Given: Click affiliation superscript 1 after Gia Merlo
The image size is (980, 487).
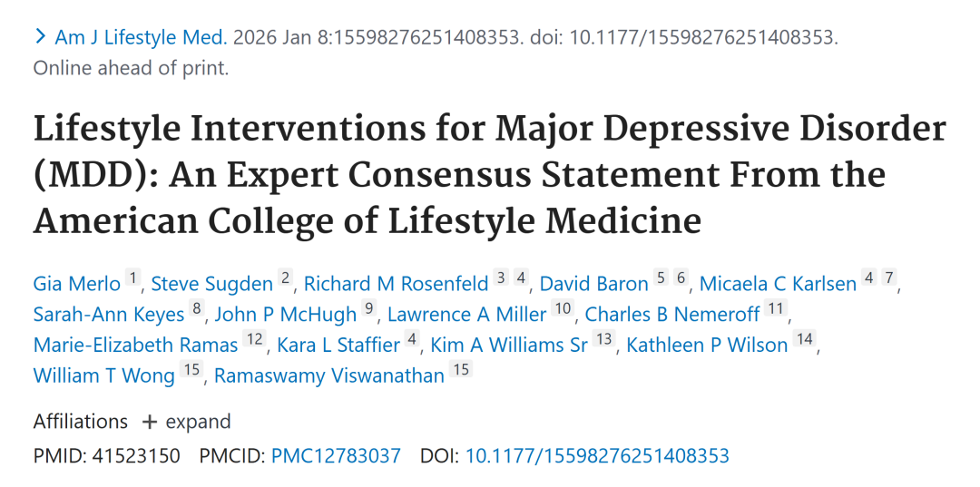Looking at the screenshot, I should (x=132, y=279).
